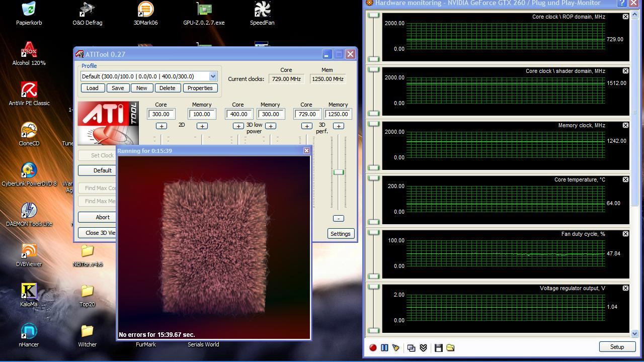Viewport: 644px width, 362px height.
Task: Open 3DMark06 desktop shortcut
Action: pos(145,14)
